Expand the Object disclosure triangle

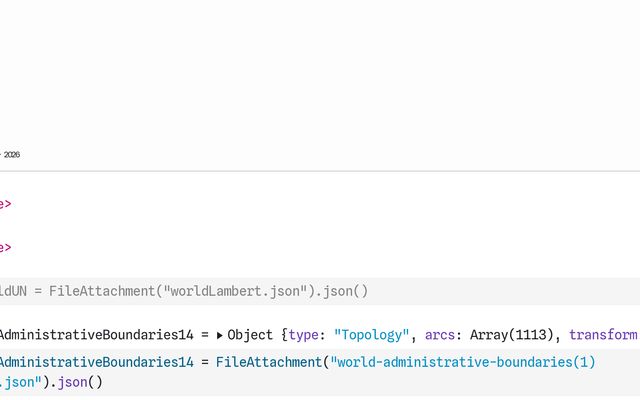click(220, 336)
